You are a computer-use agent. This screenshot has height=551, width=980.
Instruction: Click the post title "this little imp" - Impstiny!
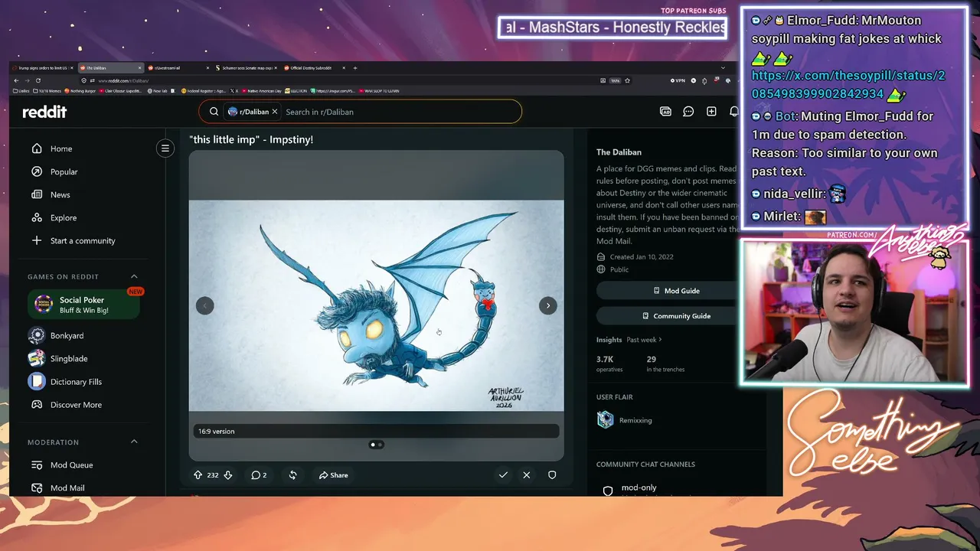[251, 139]
